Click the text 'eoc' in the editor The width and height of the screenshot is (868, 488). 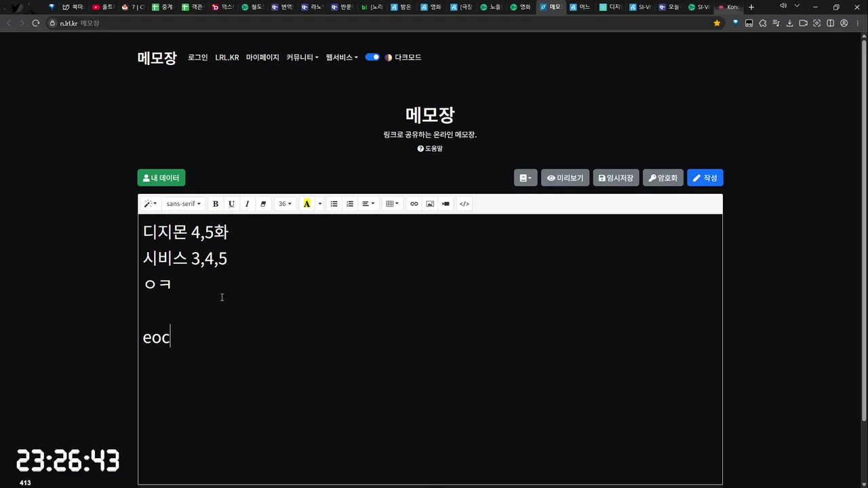click(156, 338)
